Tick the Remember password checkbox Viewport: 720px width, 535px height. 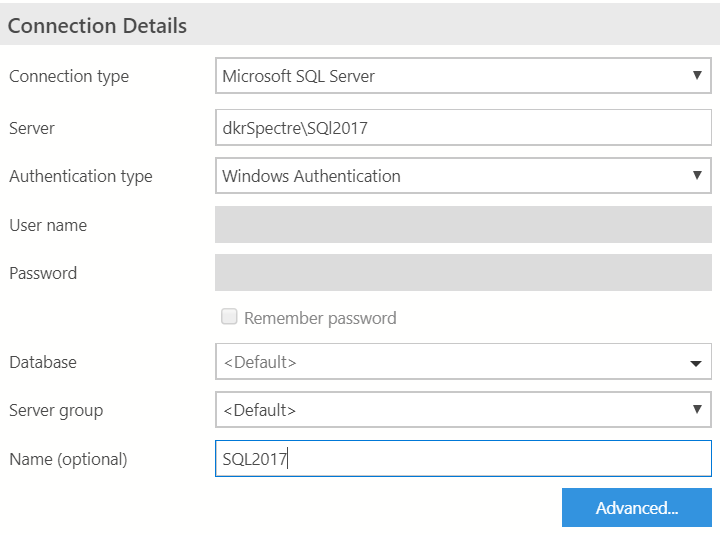click(x=229, y=317)
